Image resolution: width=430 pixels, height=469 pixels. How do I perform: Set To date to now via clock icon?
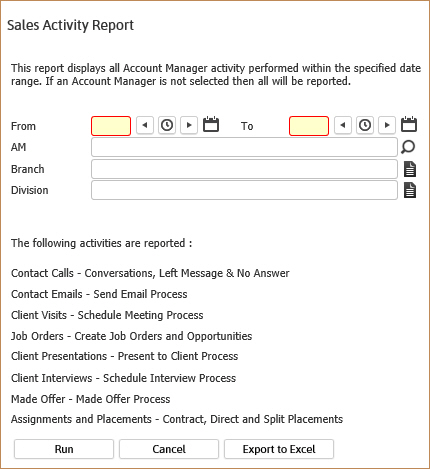(x=365, y=125)
